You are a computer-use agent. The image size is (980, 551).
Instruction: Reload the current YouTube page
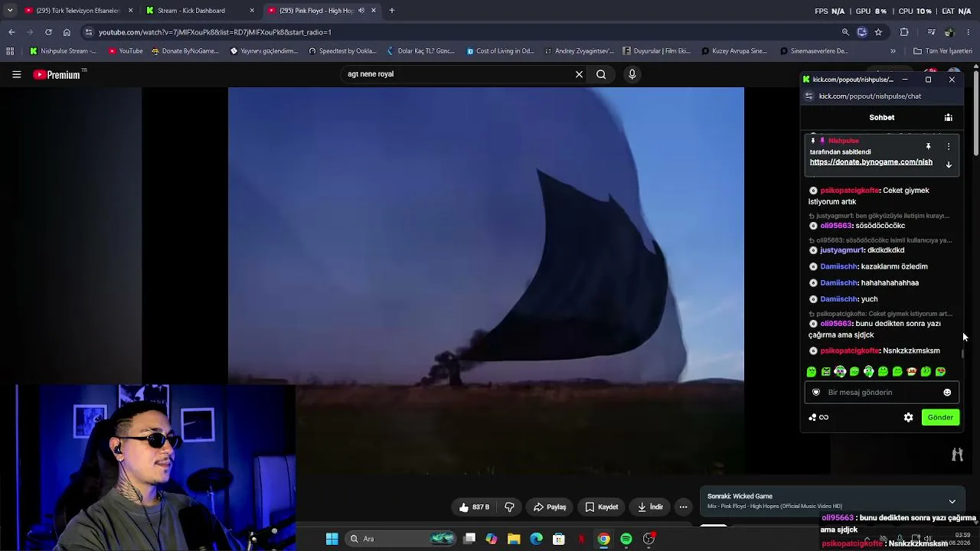coord(48,32)
